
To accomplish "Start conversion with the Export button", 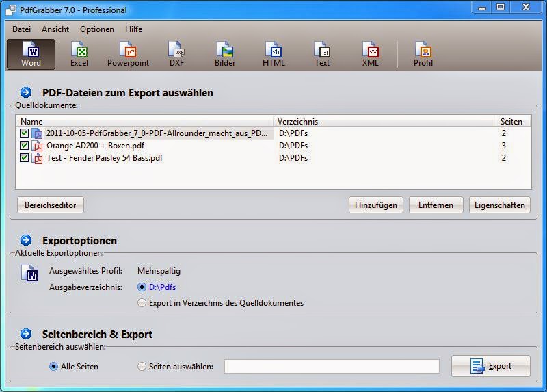I will (491, 366).
